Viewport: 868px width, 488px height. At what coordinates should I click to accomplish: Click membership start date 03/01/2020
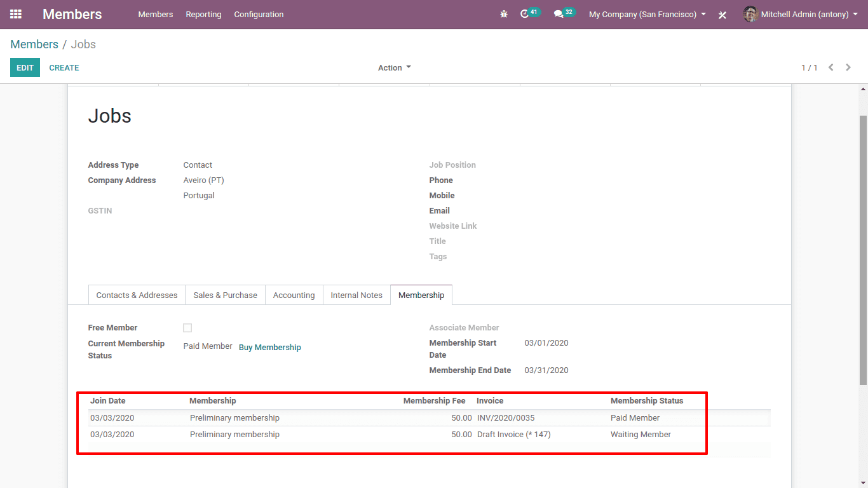[x=546, y=343]
